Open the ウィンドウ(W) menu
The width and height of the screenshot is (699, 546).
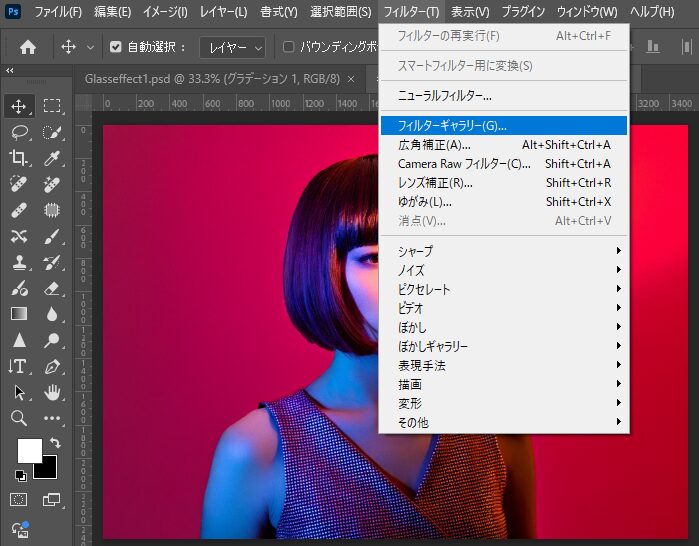[587, 12]
